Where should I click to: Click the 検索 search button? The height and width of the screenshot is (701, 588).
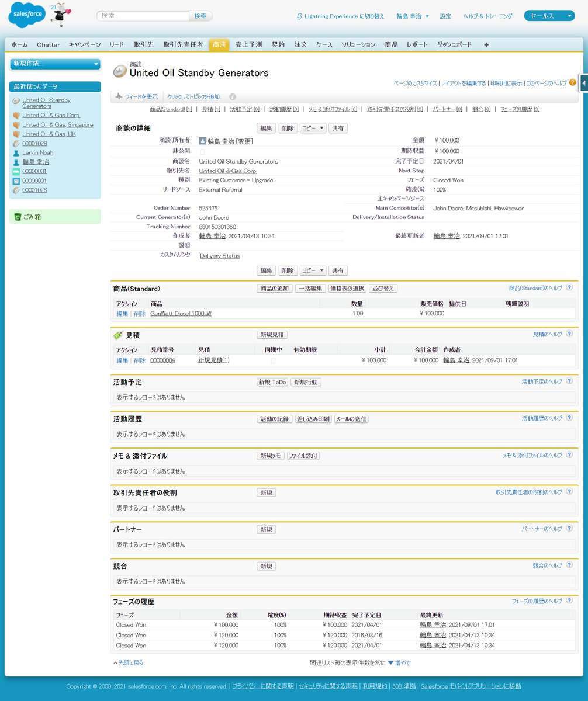click(200, 16)
